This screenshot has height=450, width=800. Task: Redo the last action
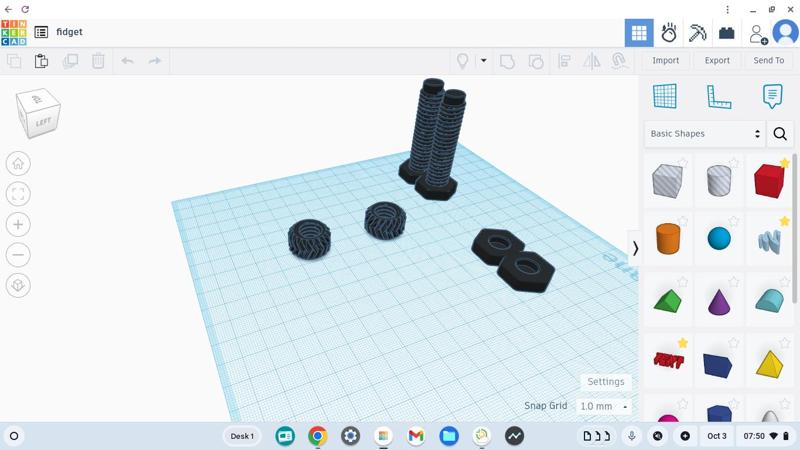tap(155, 61)
